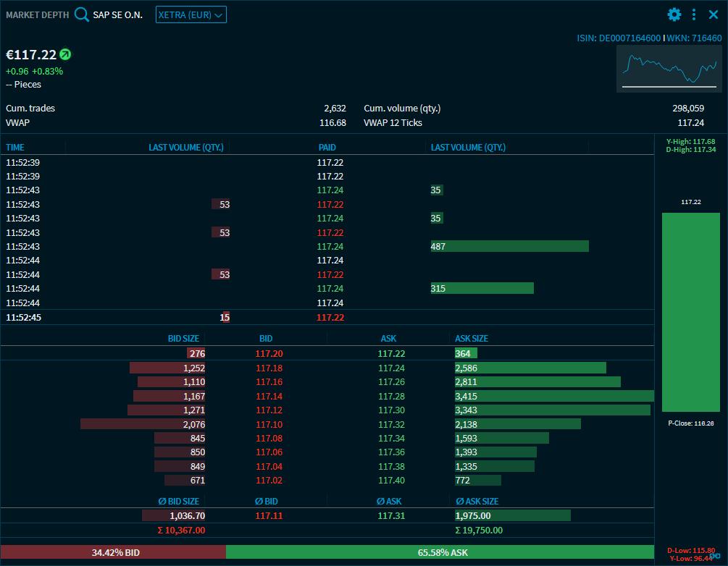Screen dimensions: 728x566
Task: Click the ASK SIZE column header
Action: click(471, 339)
